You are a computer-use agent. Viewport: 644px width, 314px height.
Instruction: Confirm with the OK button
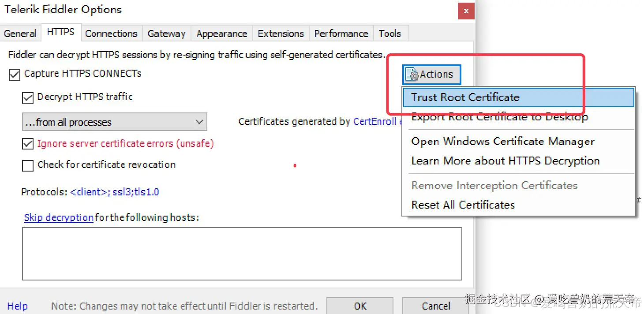[x=360, y=306]
